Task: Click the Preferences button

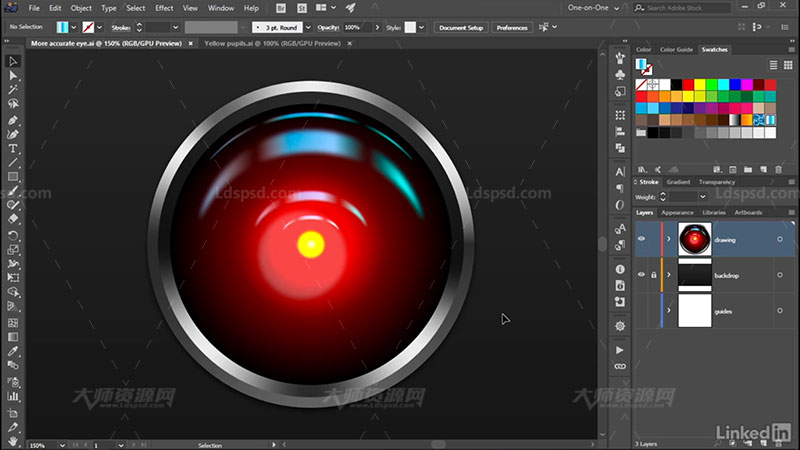Action: [x=512, y=28]
